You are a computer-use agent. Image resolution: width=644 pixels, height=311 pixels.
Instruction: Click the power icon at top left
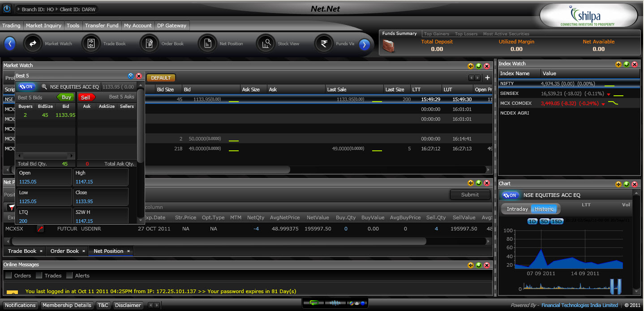(x=7, y=9)
